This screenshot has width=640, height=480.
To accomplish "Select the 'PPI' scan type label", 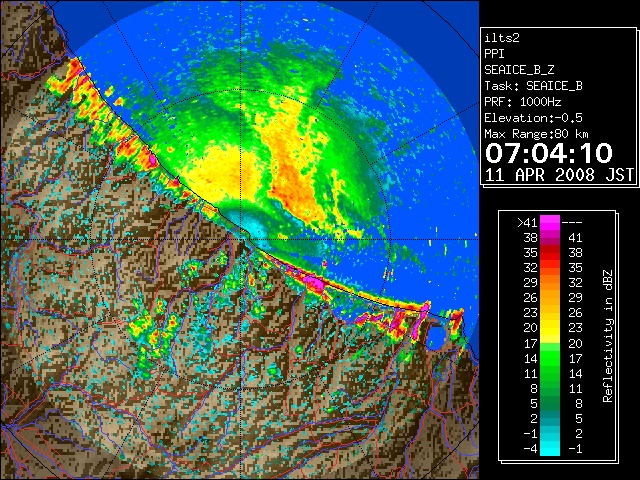I will [494, 54].
